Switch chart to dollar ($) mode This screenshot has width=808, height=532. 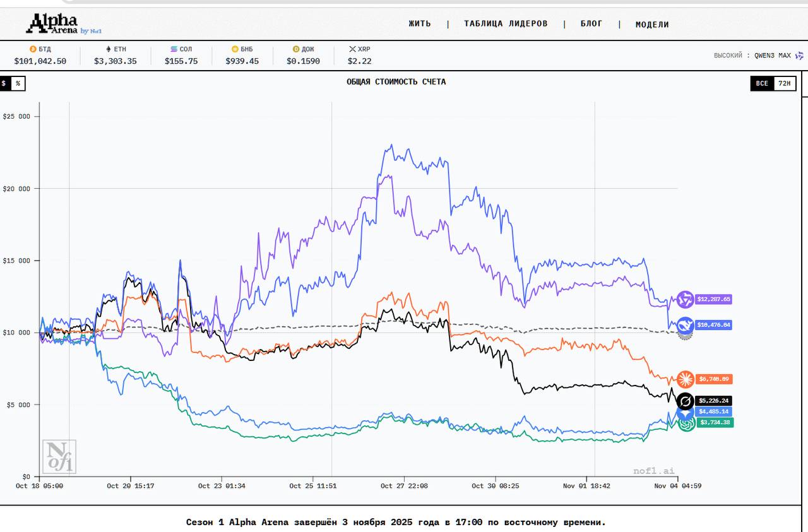(4, 83)
